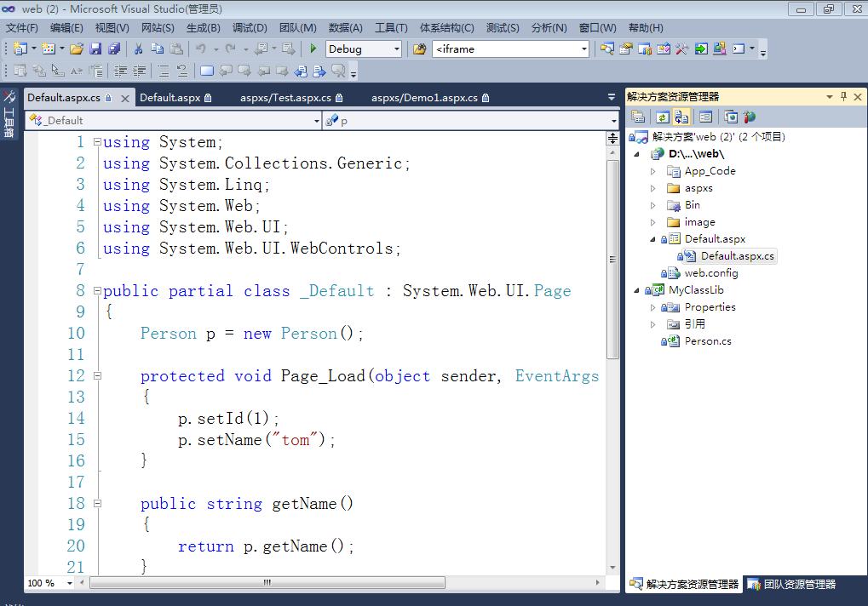Clear all bookmarks icon
Viewport: 868px width, 606px height.
pos(338,71)
